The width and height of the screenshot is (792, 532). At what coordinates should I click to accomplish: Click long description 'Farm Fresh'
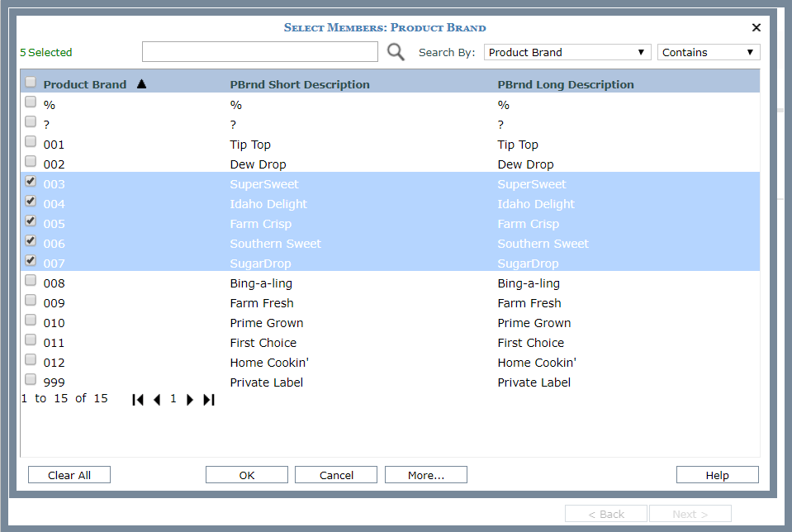click(529, 303)
